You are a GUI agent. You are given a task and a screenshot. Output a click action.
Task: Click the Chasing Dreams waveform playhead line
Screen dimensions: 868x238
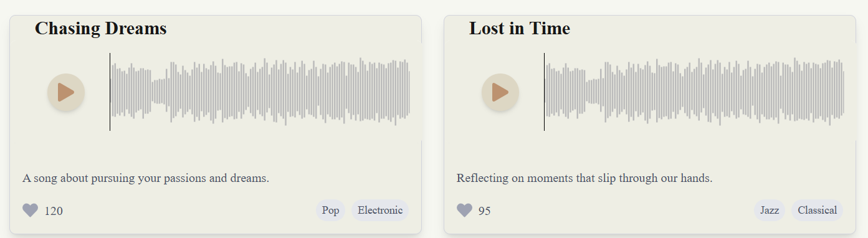tap(110, 92)
